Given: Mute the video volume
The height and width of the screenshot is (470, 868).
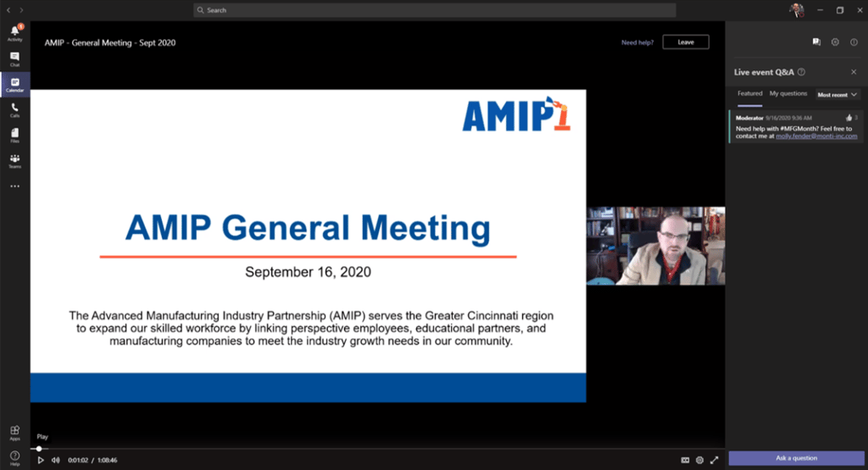Looking at the screenshot, I should (x=55, y=460).
